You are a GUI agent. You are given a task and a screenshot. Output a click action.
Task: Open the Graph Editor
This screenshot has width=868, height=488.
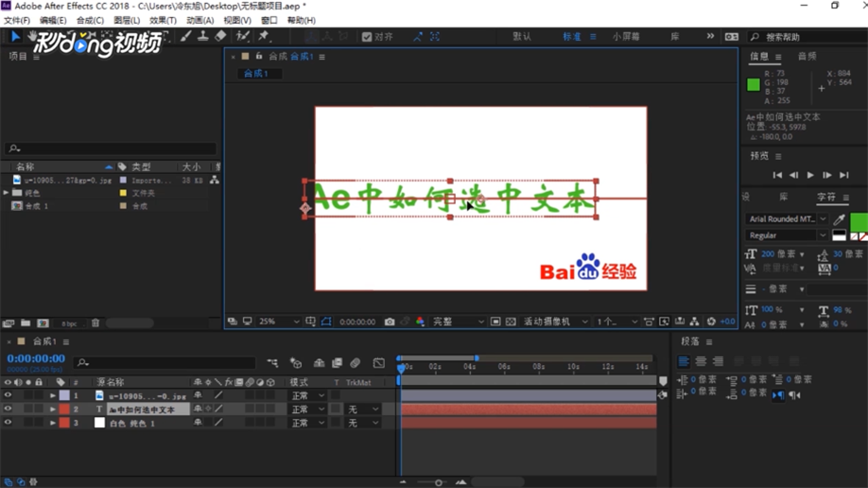378,363
